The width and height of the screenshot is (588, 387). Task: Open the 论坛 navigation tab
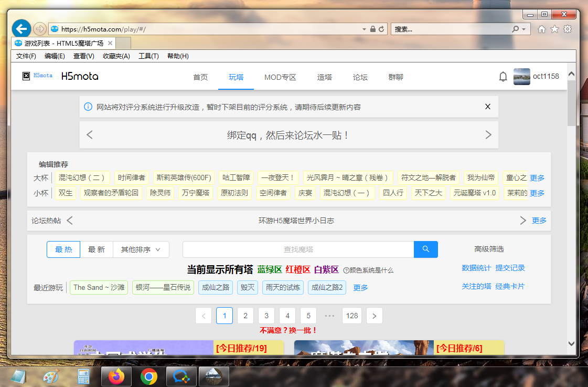(360, 77)
